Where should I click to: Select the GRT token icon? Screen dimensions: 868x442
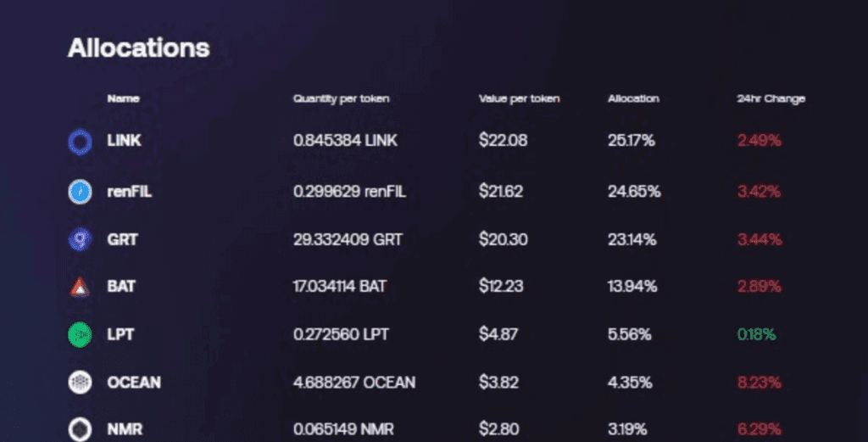[x=80, y=239]
